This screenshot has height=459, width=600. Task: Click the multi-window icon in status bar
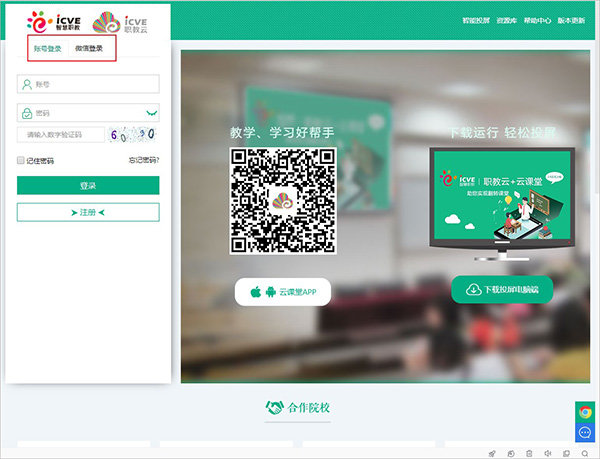[567, 454]
